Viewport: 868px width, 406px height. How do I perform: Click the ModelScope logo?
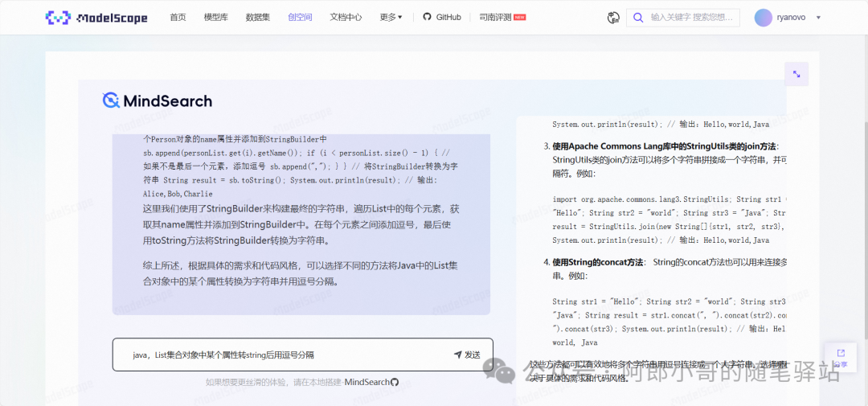coord(96,17)
